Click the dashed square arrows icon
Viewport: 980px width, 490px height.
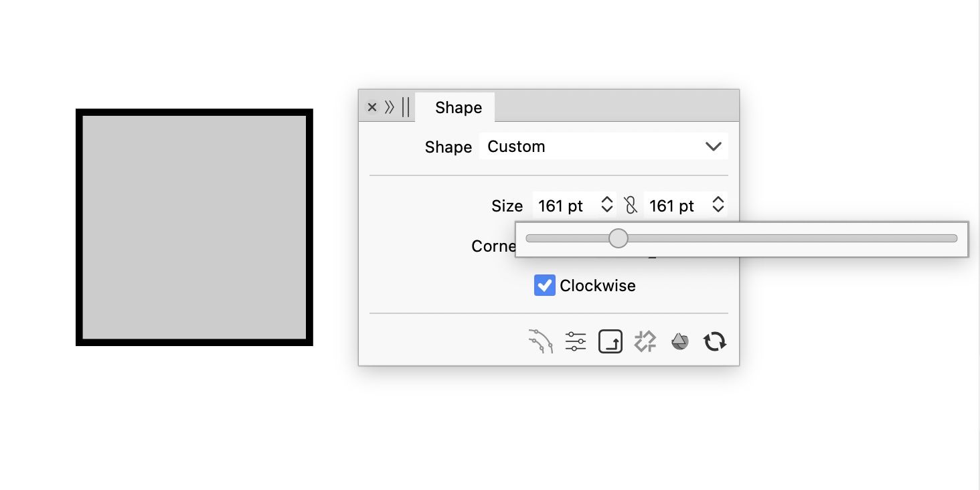pyautogui.click(x=645, y=342)
